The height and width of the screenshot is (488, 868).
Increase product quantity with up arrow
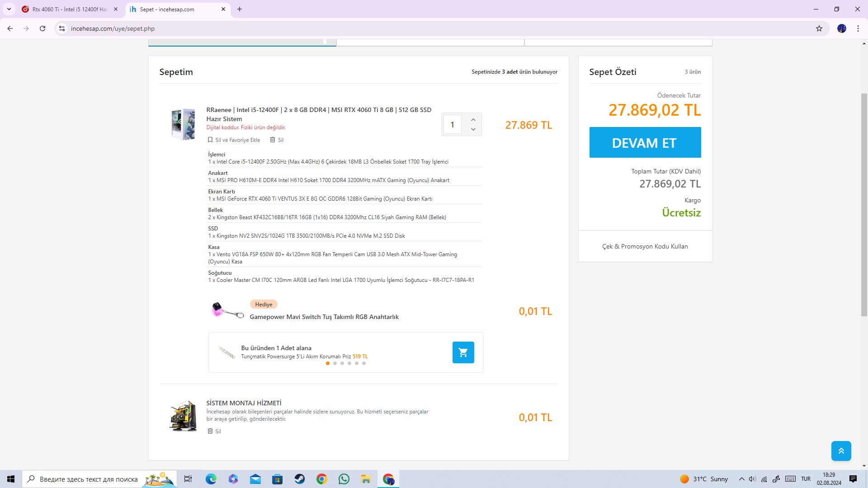pyautogui.click(x=473, y=120)
